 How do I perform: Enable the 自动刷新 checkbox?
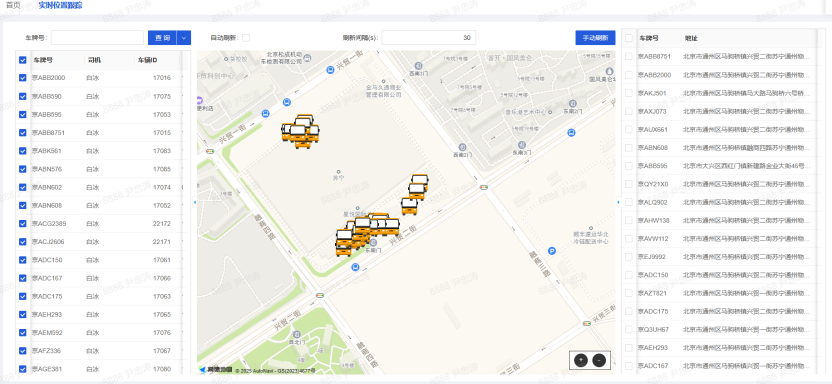coord(246,38)
